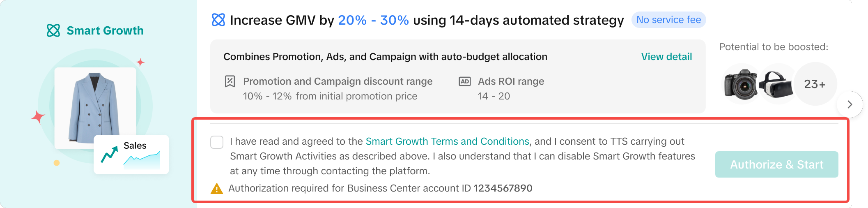Click the Sales mini chart card

[131, 155]
